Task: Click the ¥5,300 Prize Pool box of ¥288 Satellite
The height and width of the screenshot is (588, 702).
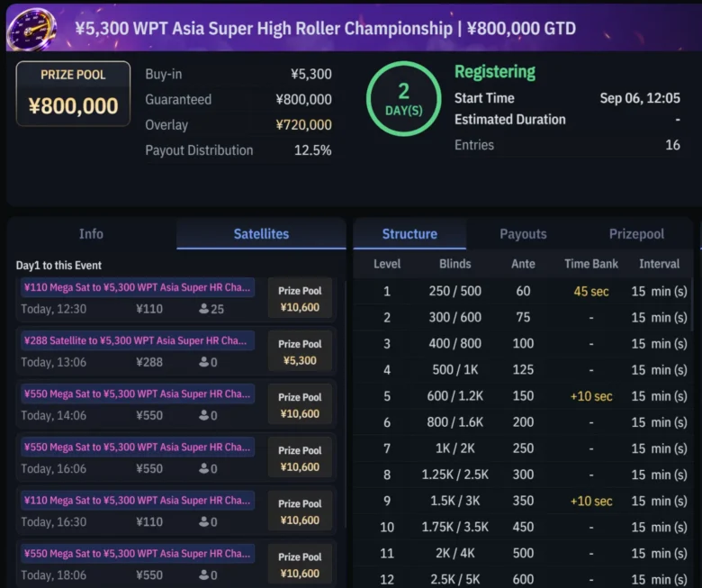Action: (300, 352)
